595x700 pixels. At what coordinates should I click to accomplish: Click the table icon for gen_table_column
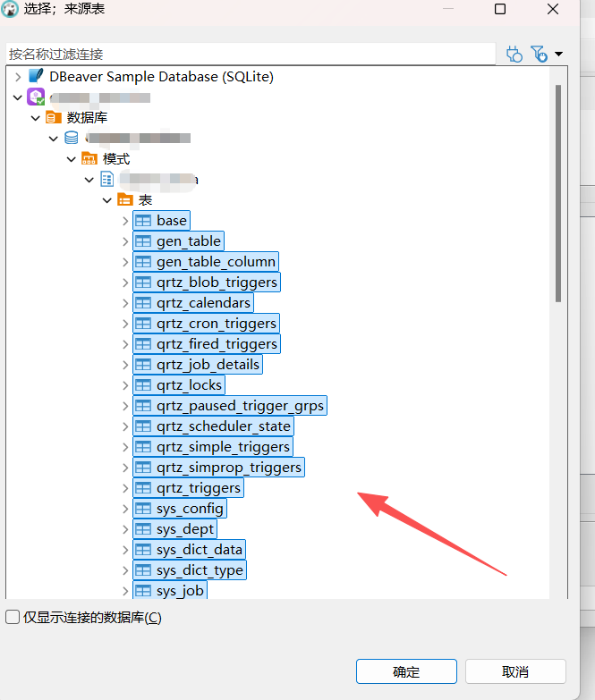point(143,262)
